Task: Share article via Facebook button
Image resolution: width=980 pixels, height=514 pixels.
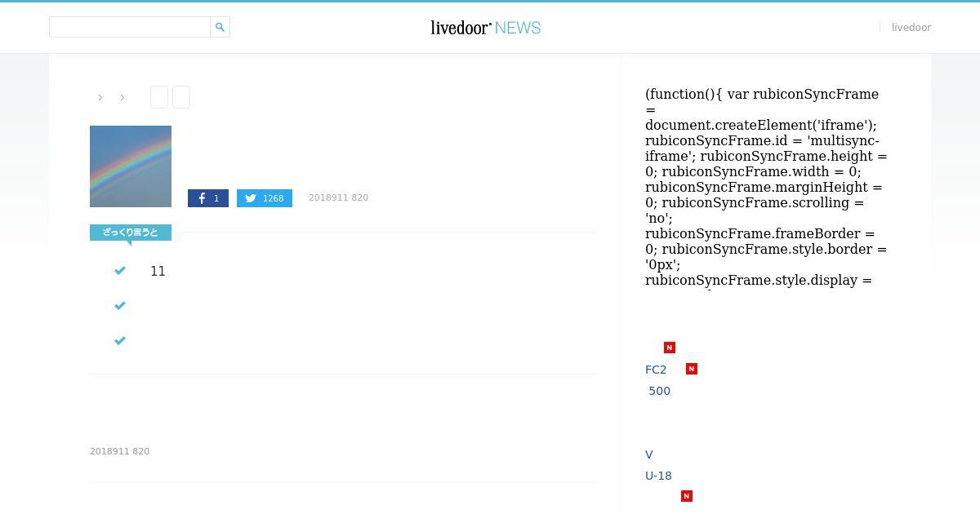Action: click(x=208, y=198)
